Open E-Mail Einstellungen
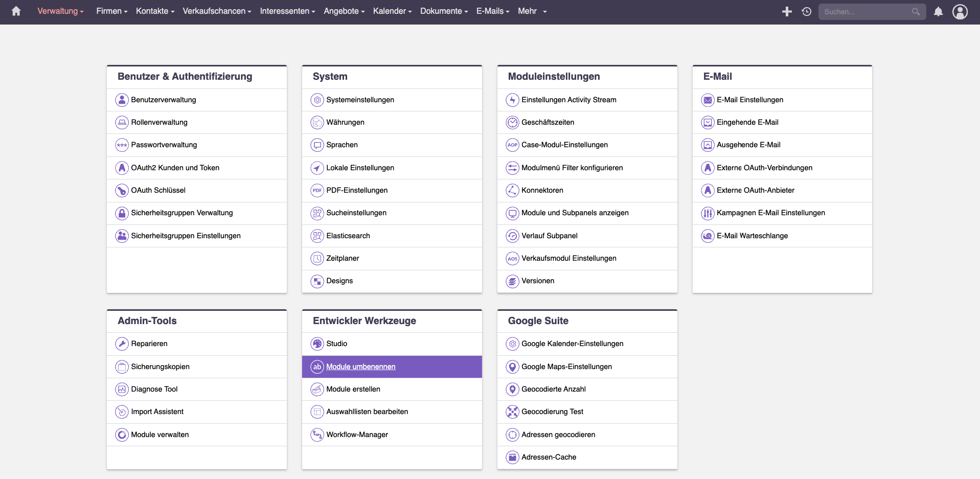The width and height of the screenshot is (980, 479). tap(749, 100)
